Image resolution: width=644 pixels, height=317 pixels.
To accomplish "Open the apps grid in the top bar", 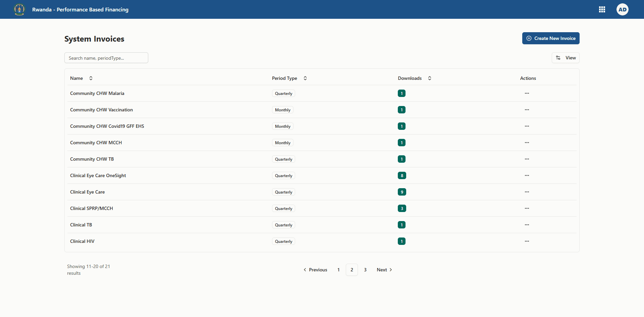I will point(602,9).
